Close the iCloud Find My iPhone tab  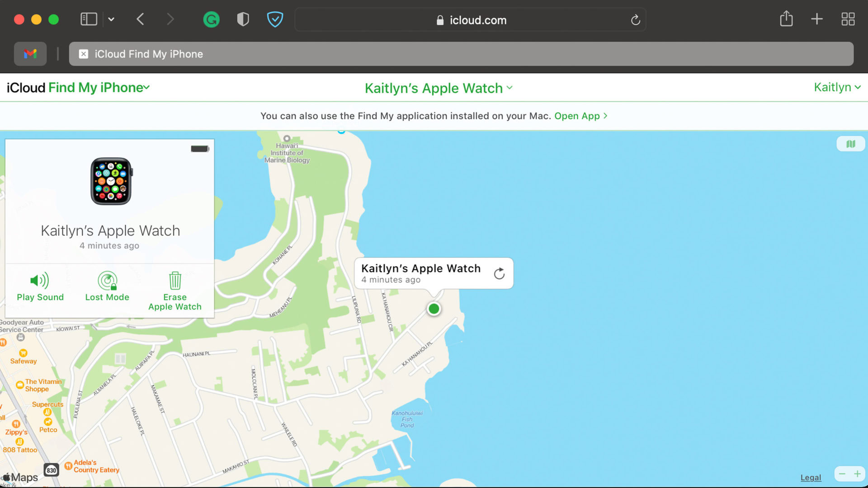[x=84, y=54]
